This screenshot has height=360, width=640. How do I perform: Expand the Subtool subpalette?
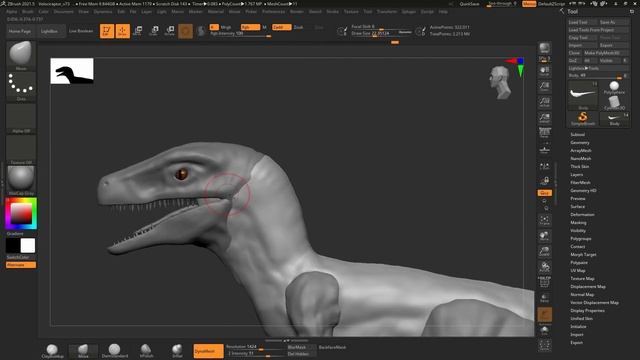click(x=578, y=135)
